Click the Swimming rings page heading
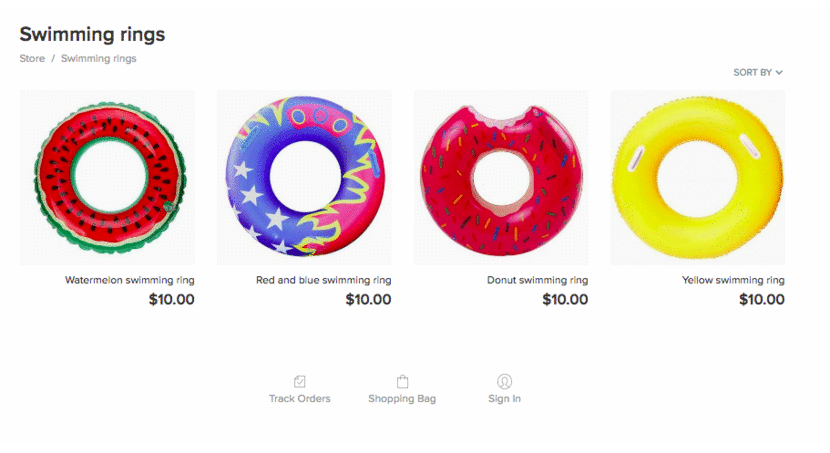The height and width of the screenshot is (453, 830). click(x=93, y=34)
